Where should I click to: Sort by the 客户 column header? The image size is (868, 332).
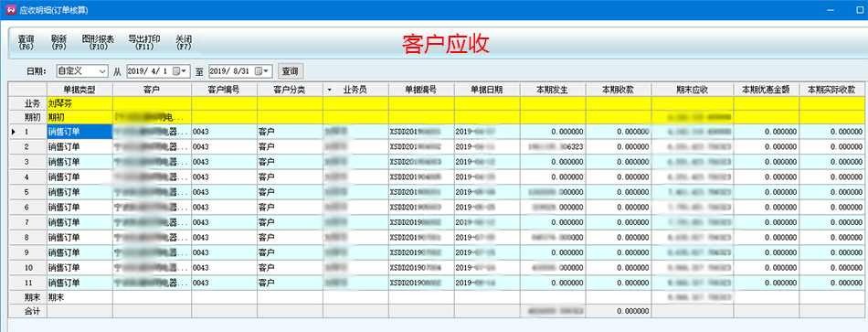pos(153,90)
